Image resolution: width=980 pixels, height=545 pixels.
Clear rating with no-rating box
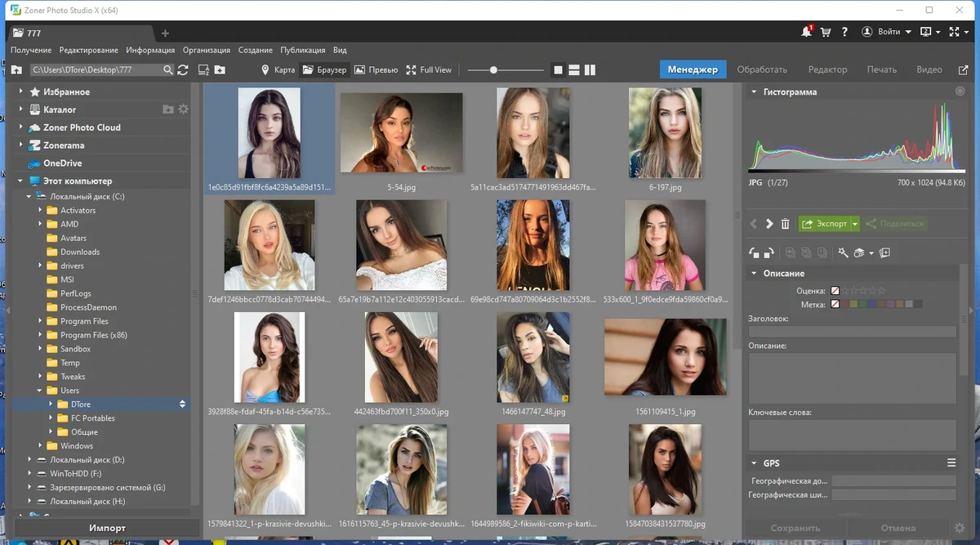tap(835, 291)
